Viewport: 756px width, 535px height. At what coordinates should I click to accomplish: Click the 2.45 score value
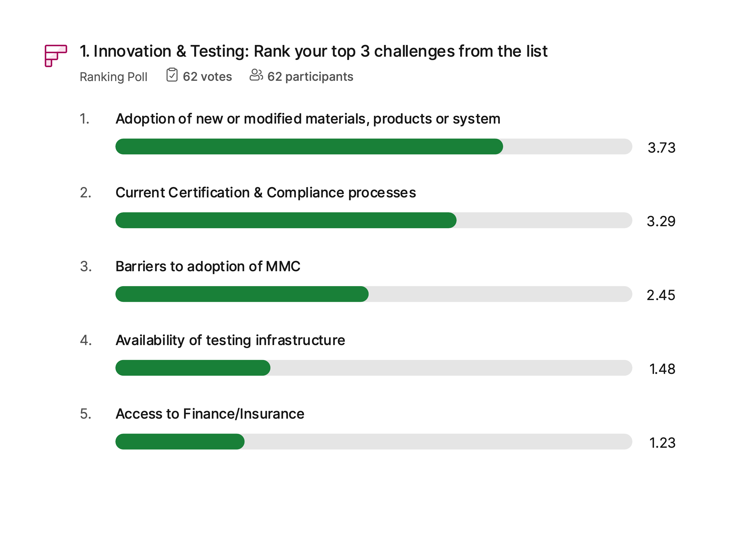coord(661,295)
